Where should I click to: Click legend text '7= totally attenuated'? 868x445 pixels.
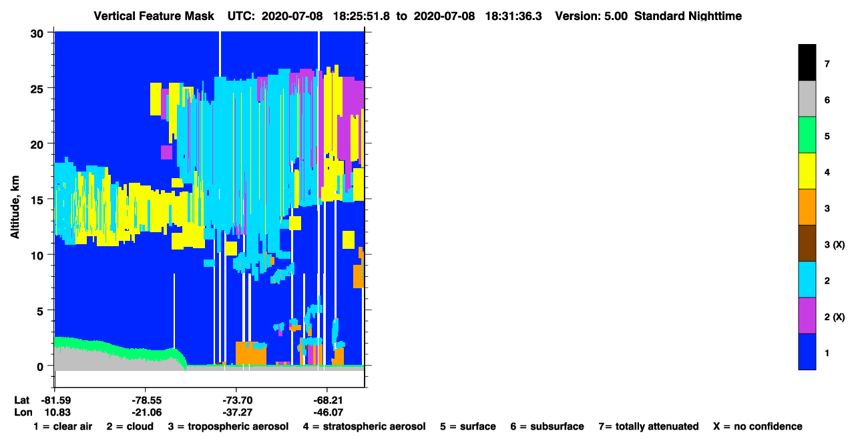pos(649,426)
